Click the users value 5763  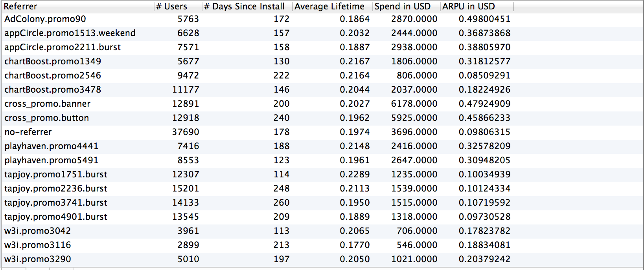[x=188, y=19]
